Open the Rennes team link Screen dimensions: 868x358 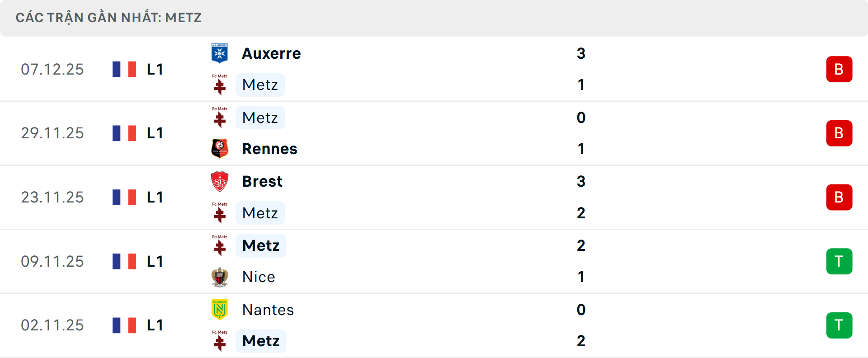(x=269, y=149)
